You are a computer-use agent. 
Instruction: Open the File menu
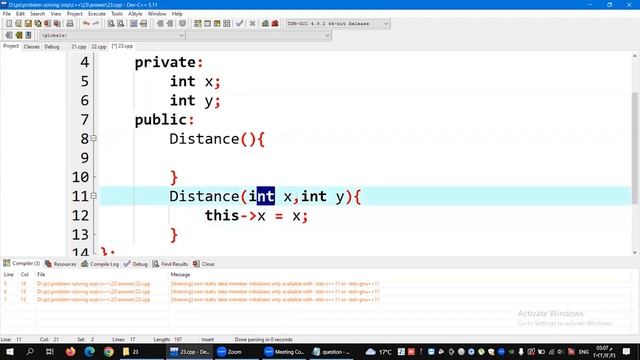click(7, 14)
